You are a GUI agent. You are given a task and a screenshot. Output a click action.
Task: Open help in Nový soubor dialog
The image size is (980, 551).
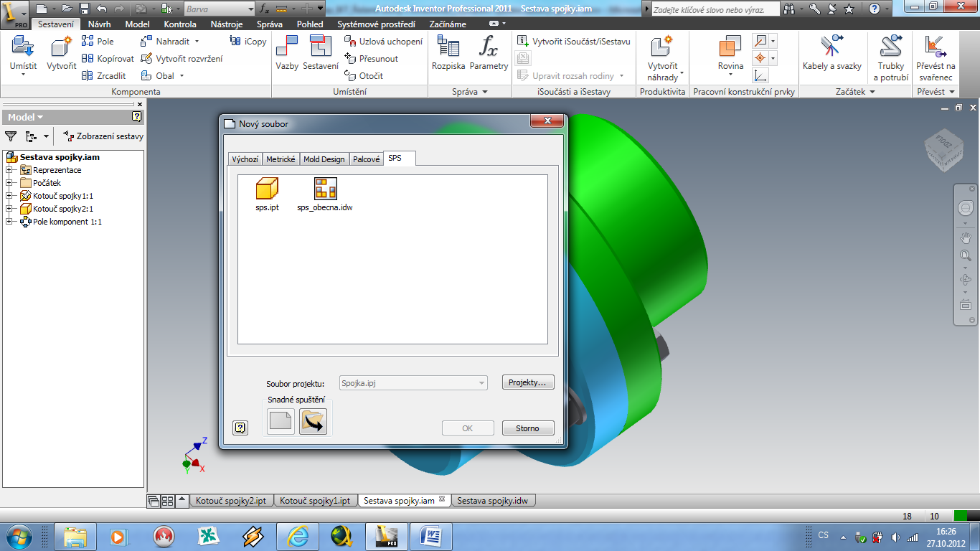[x=240, y=428]
